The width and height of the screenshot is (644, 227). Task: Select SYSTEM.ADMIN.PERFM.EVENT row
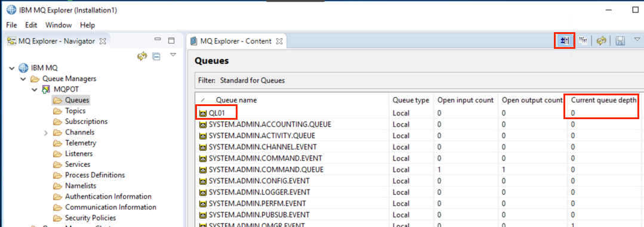420,203
